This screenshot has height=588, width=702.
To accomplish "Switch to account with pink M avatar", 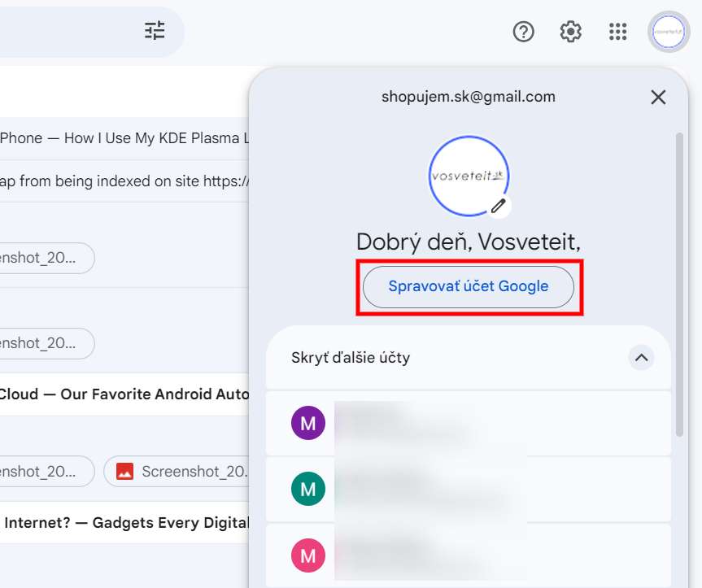I will 469,555.
